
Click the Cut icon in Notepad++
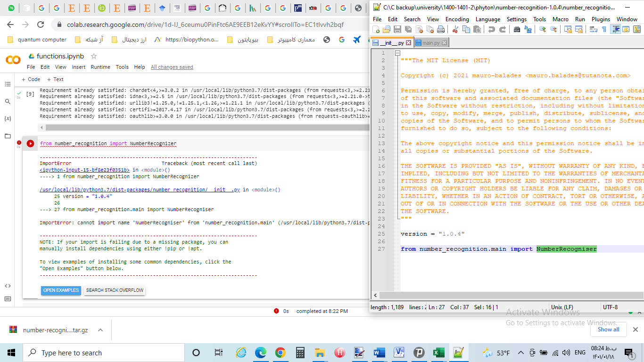(456, 29)
